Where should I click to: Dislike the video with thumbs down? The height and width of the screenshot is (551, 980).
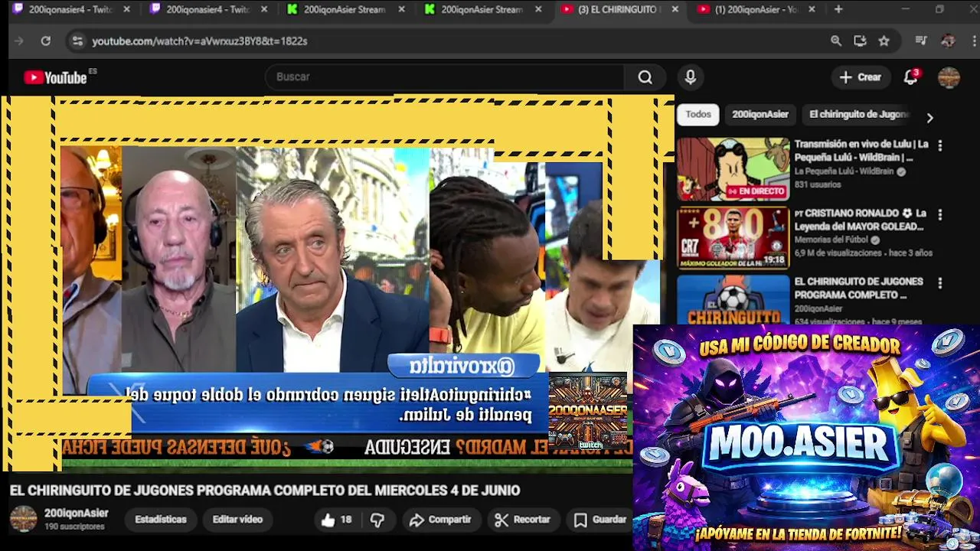377,520
